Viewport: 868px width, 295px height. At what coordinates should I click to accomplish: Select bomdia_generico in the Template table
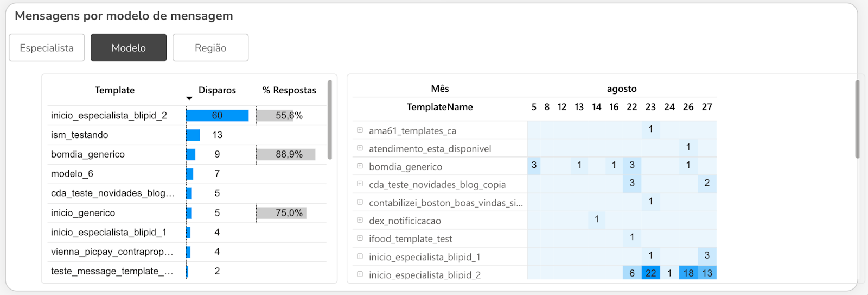coord(88,154)
